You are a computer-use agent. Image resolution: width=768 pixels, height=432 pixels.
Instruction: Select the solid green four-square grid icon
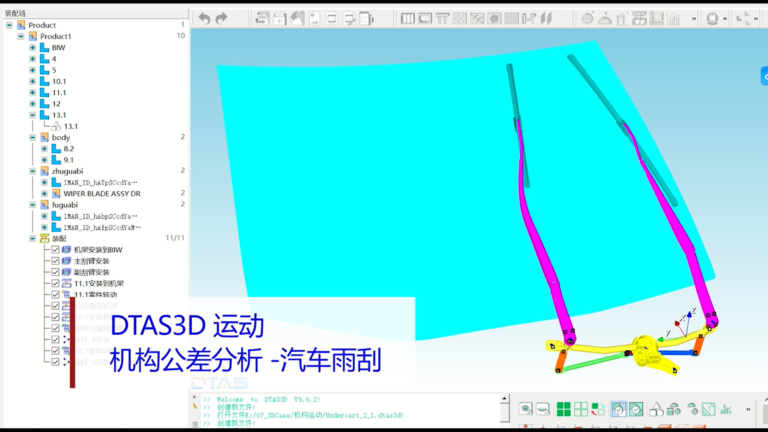tap(563, 409)
